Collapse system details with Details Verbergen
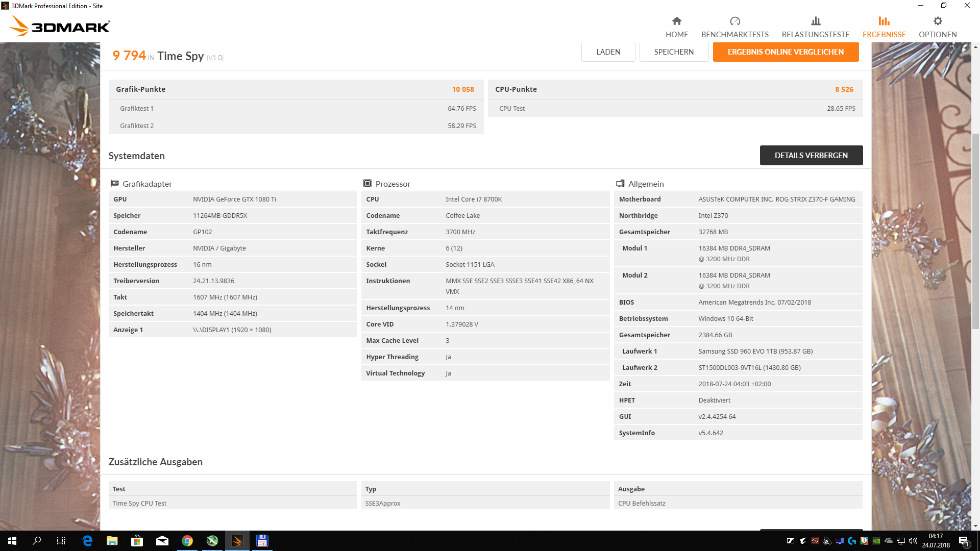This screenshot has height=551, width=980. (x=811, y=155)
